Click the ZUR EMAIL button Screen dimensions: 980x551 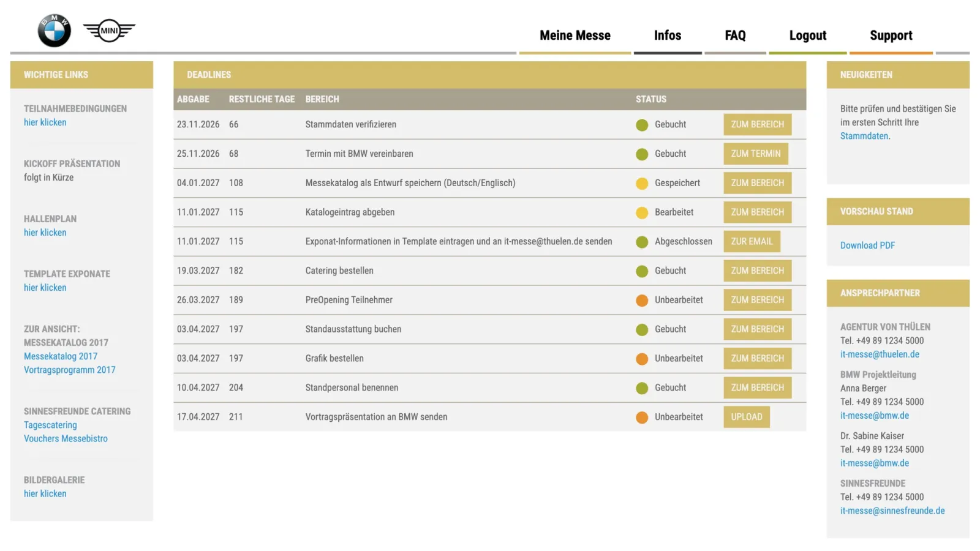coord(752,241)
